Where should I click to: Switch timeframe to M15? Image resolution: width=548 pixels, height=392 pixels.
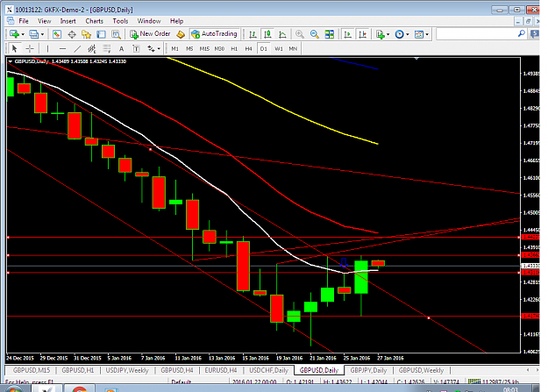click(x=204, y=48)
